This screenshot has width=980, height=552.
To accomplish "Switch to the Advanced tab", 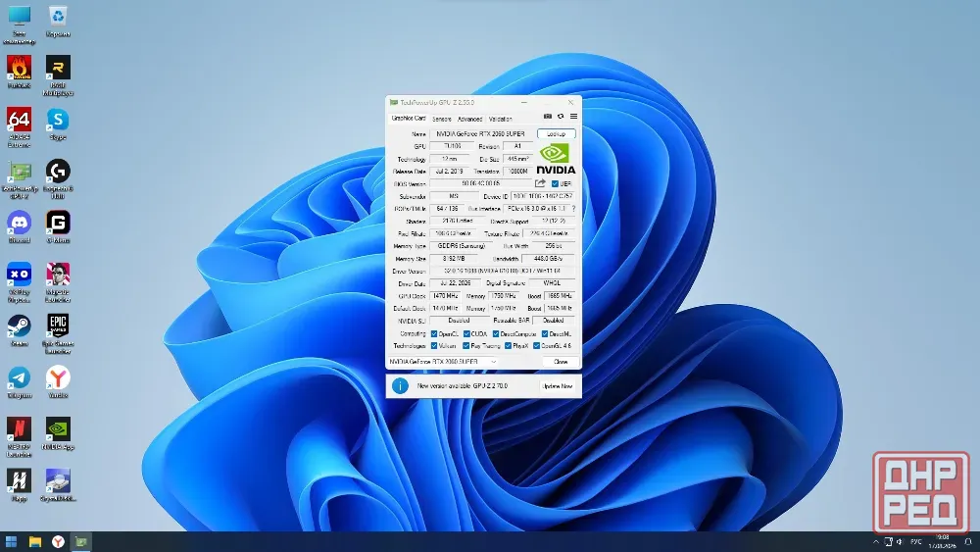I will 470,119.
